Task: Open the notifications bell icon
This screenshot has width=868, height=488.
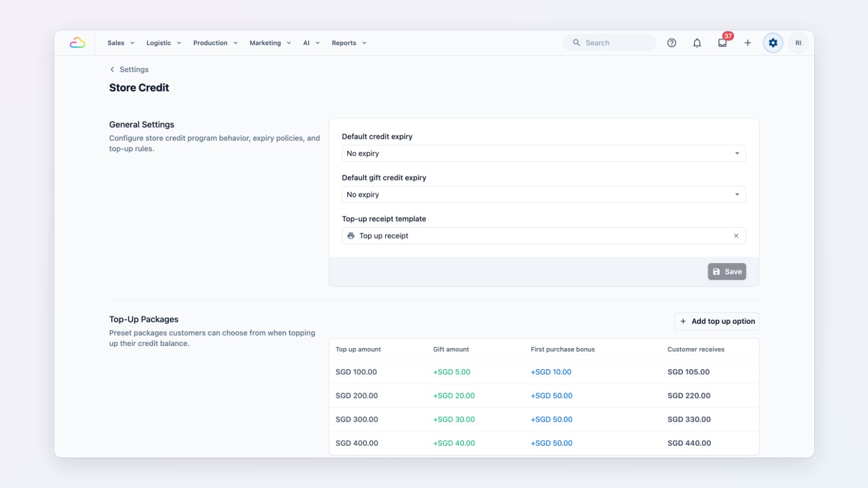Action: [697, 43]
